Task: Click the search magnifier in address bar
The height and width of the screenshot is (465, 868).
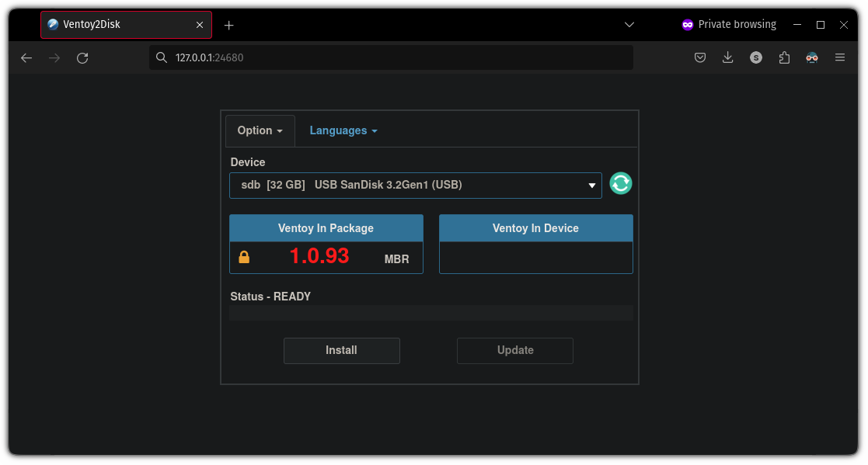Action: pos(161,57)
